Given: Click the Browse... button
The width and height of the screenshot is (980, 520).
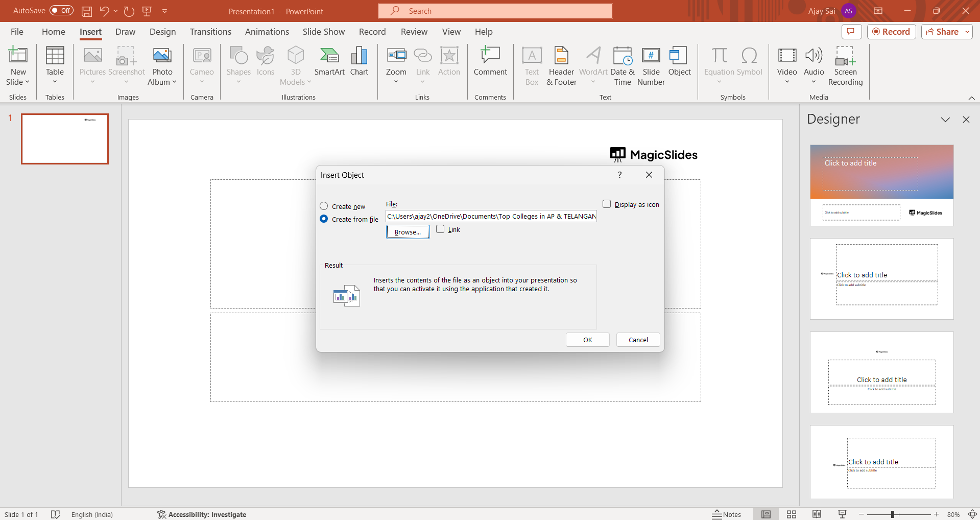Looking at the screenshot, I should click(408, 232).
